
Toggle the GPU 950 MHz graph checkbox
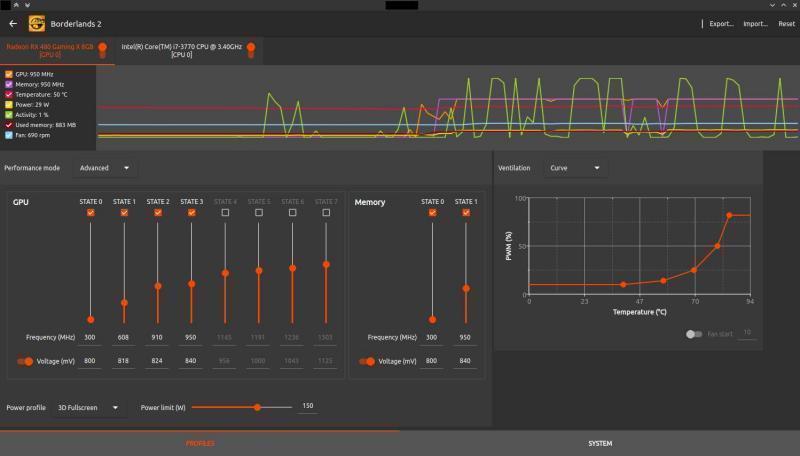(9, 74)
